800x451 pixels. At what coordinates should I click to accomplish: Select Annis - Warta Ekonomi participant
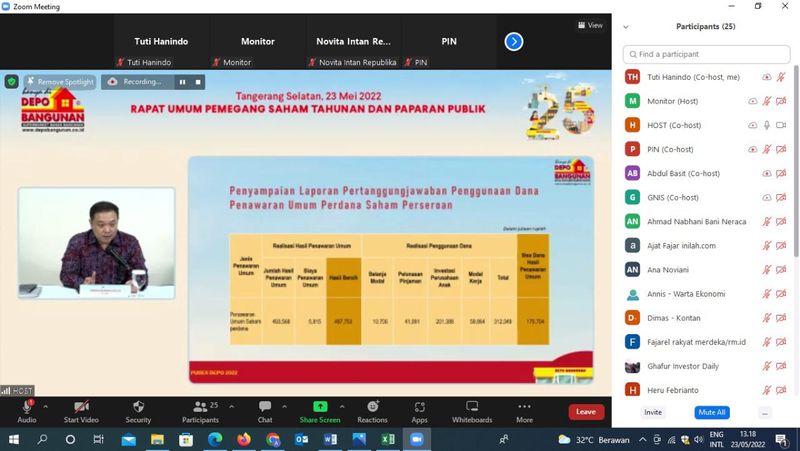707,294
